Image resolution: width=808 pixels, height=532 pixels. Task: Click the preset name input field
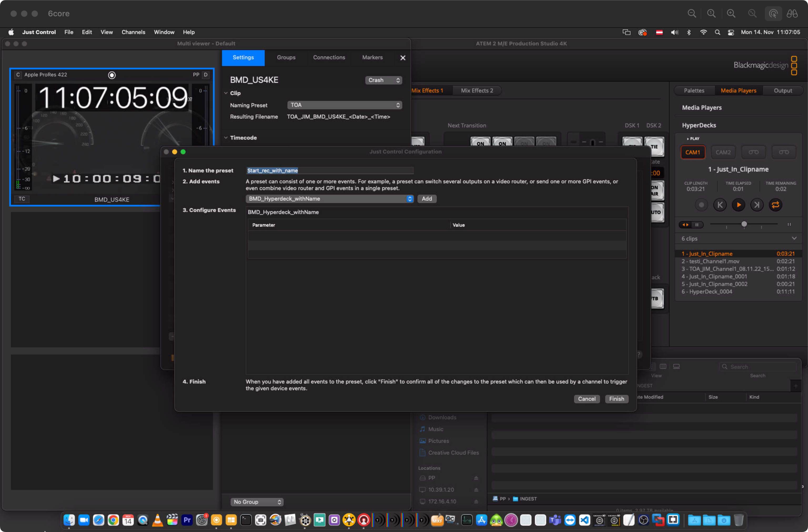click(330, 171)
